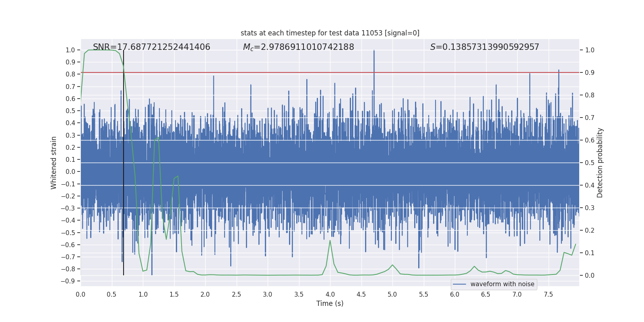Click the 'Time (s)' x-axis label
Screen dimensions: 644x322
tap(330, 303)
